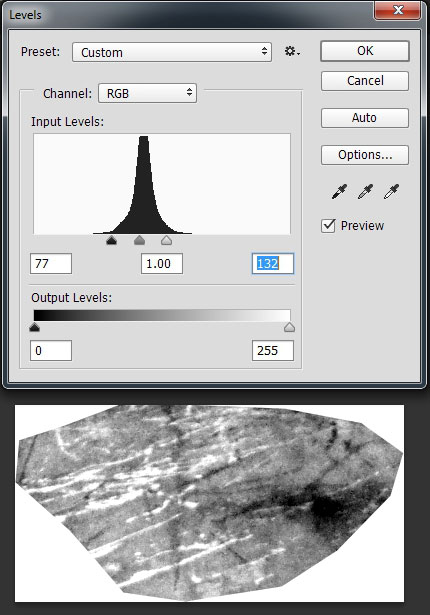
Task: Click the output levels field showing 255
Action: point(273,350)
